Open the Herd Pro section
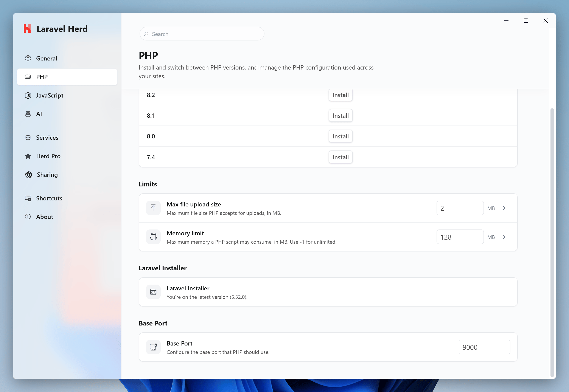Image resolution: width=569 pixels, height=392 pixels. pos(67,156)
